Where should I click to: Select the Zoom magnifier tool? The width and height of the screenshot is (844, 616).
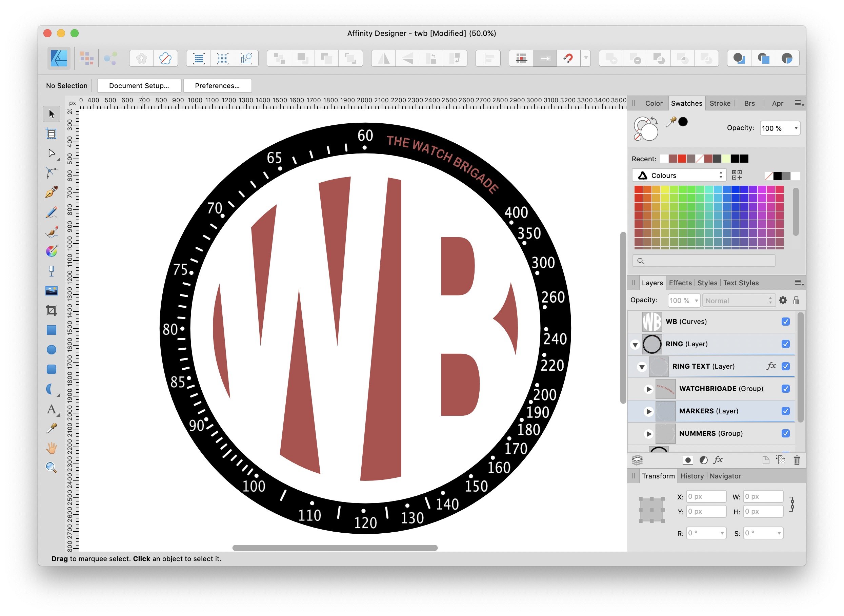pyautogui.click(x=52, y=467)
